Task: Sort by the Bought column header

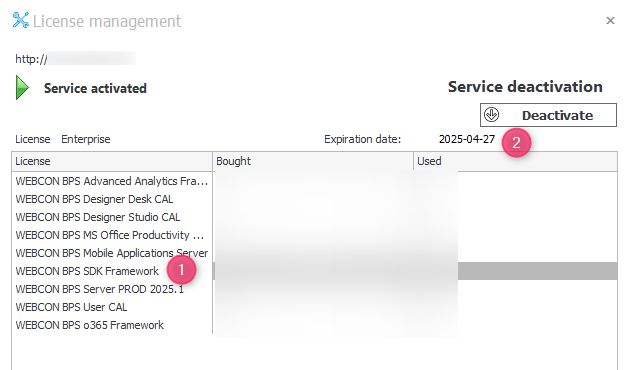Action: click(313, 161)
